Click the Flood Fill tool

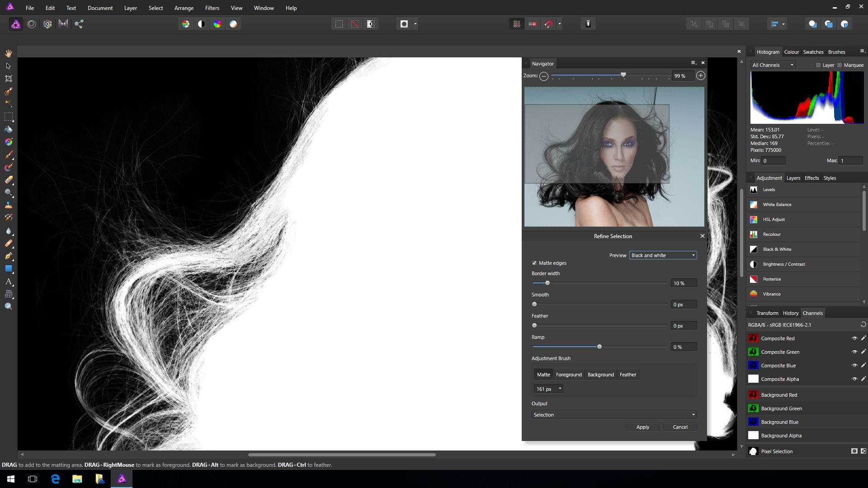(x=8, y=129)
